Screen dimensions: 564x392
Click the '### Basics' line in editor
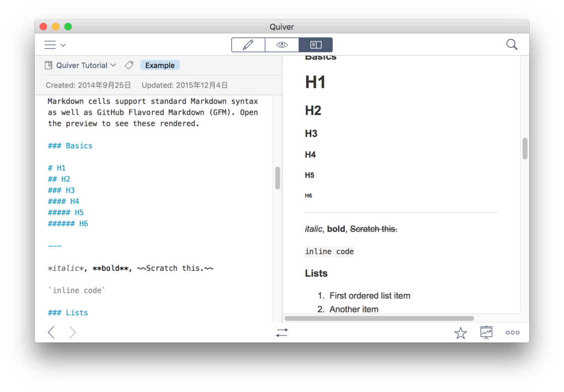pos(70,146)
